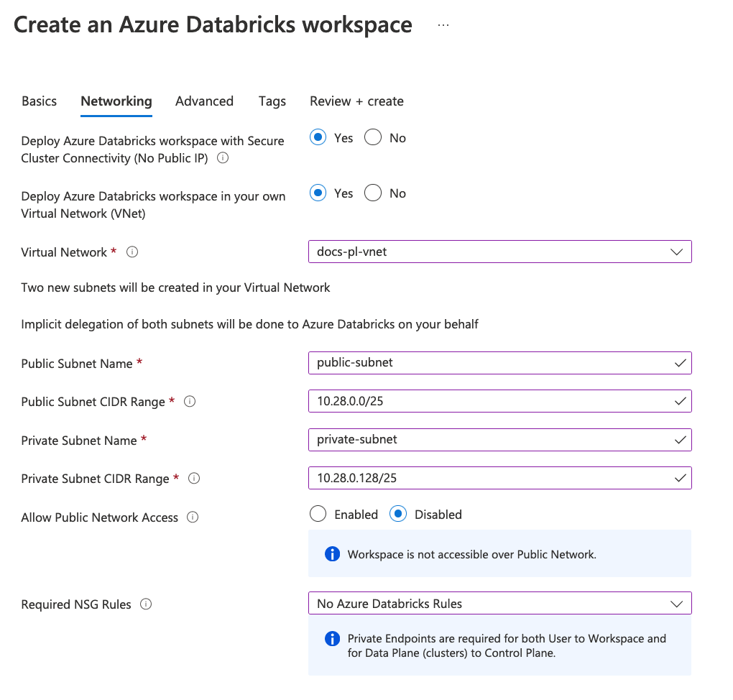Viewport: 733px width, 700px height.
Task: Select No for deploying in own VNet
Action: [373, 193]
